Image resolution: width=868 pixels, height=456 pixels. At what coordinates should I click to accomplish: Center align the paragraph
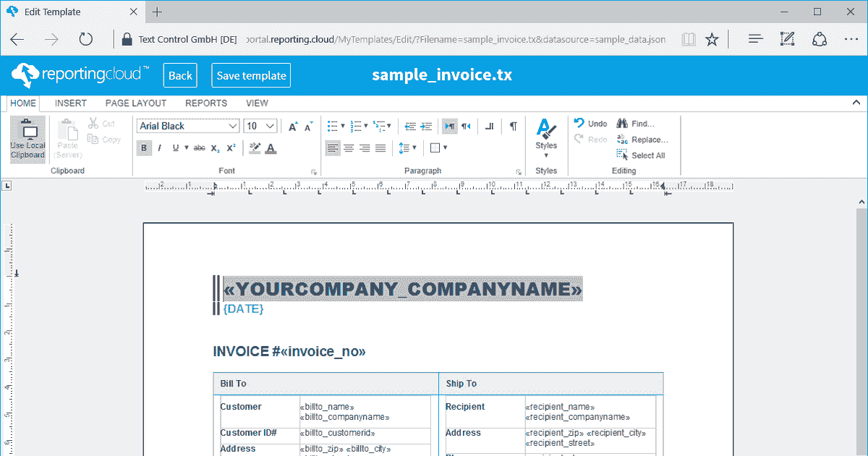point(349,148)
